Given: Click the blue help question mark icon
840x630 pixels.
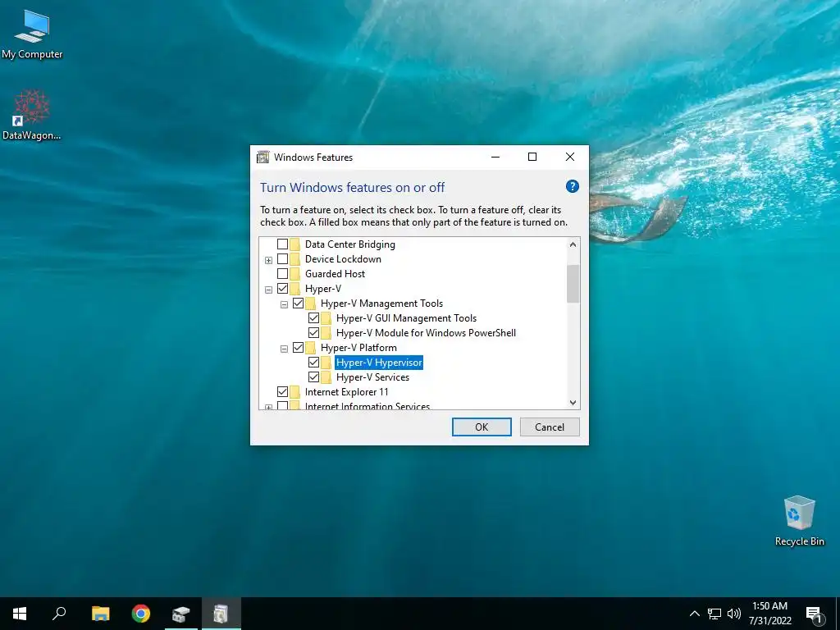Looking at the screenshot, I should [x=572, y=186].
